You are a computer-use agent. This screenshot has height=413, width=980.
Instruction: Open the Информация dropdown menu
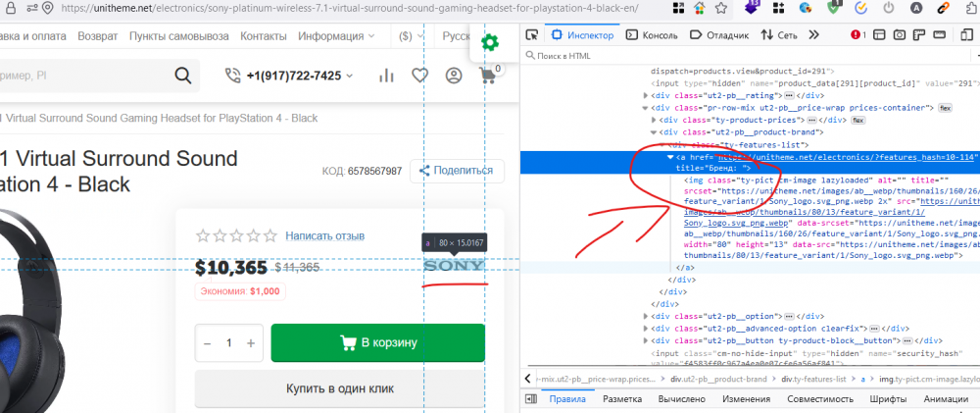click(337, 36)
